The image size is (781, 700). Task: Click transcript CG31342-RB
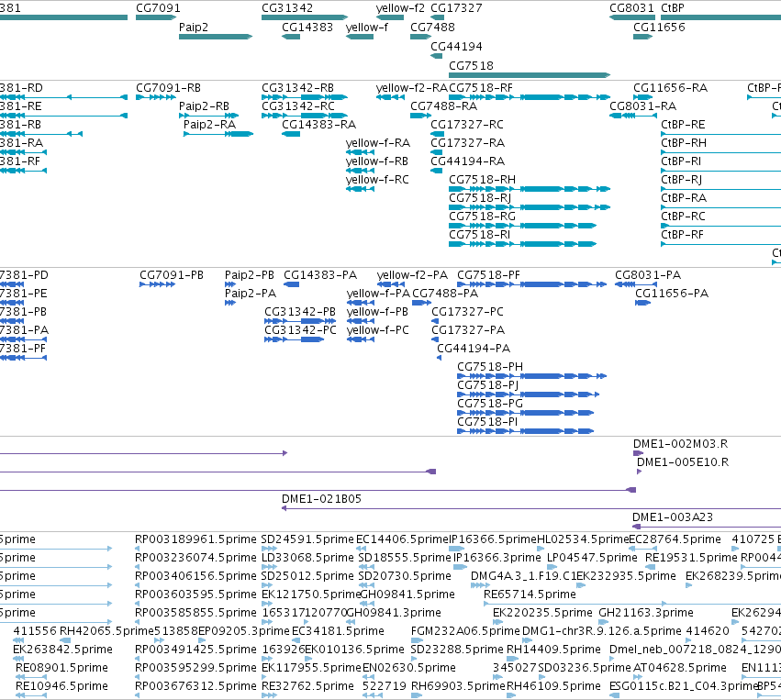click(305, 97)
